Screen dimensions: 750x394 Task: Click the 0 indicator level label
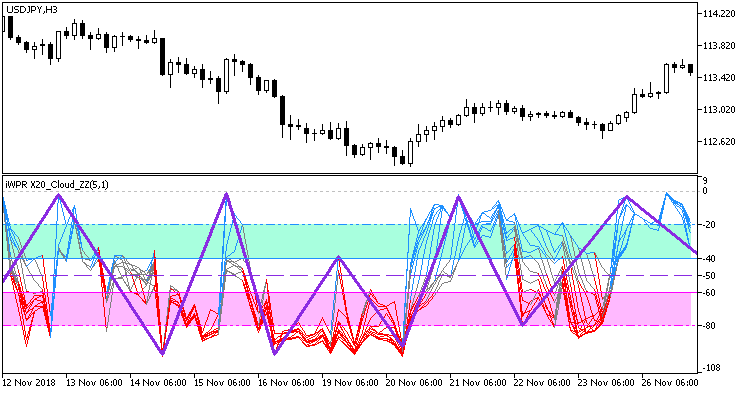[705, 191]
